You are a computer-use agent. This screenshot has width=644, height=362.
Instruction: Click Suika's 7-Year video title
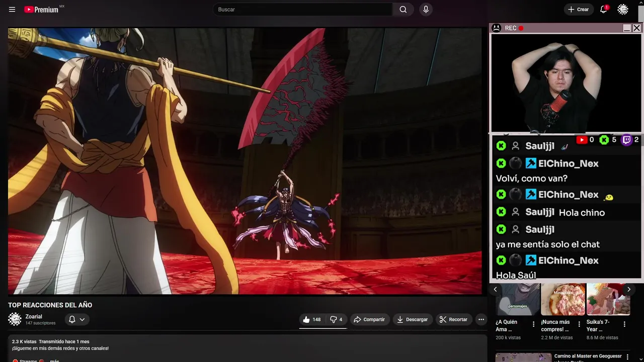[598, 326]
